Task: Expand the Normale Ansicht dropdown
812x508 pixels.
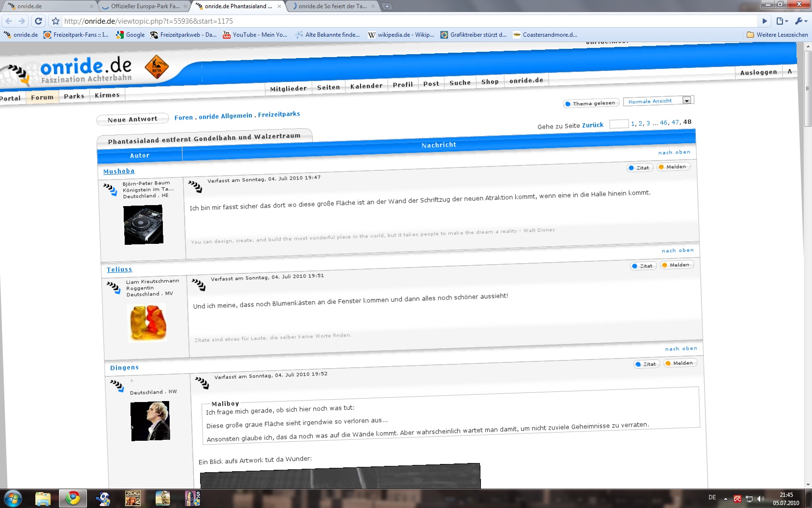Action: click(686, 100)
